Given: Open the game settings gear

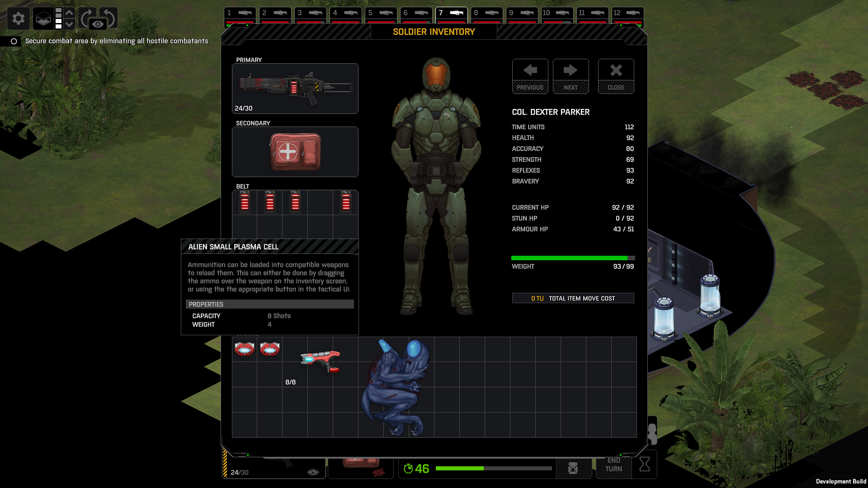Looking at the screenshot, I should (x=19, y=19).
